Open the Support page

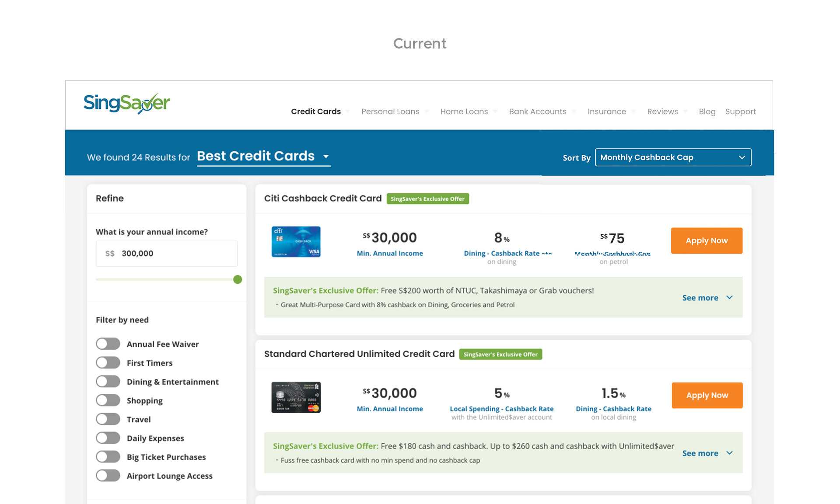click(740, 111)
